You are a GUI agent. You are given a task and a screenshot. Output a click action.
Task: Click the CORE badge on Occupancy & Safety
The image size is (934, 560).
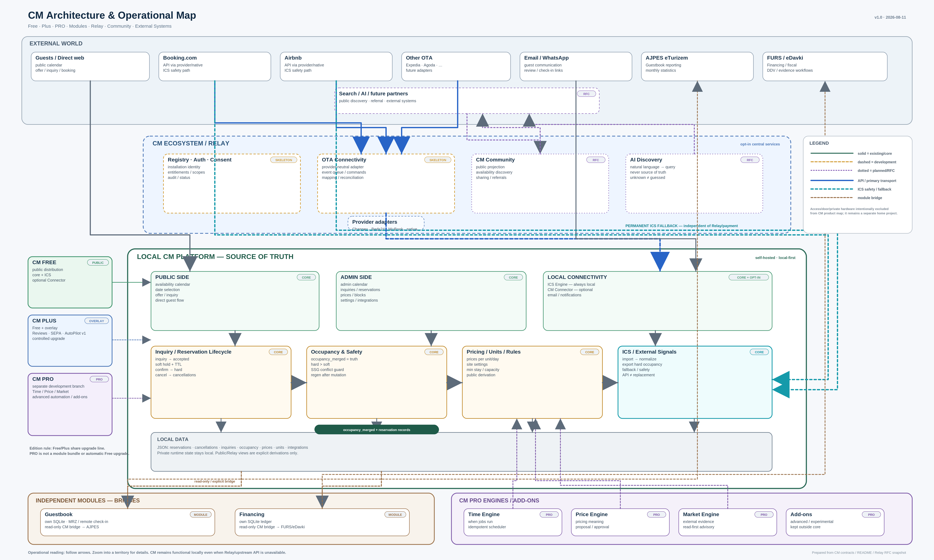(434, 352)
